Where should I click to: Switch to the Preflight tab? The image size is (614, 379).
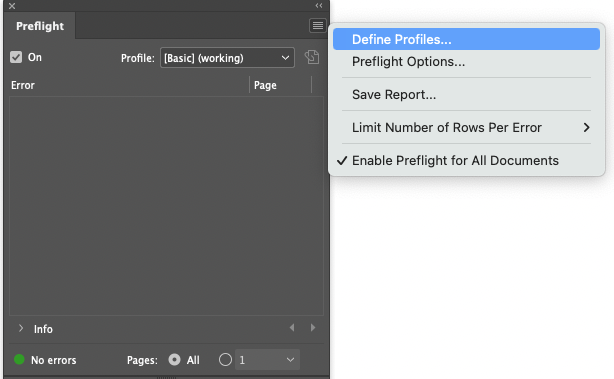[x=40, y=26]
